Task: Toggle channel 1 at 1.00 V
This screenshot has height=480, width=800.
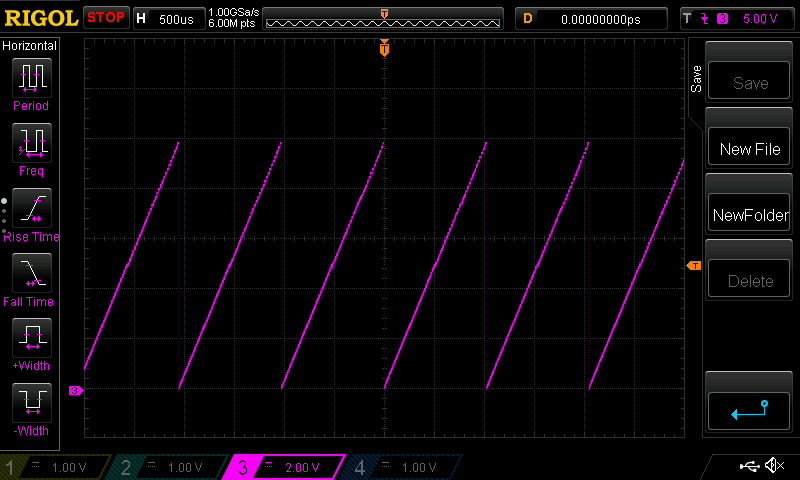Action: 55,467
